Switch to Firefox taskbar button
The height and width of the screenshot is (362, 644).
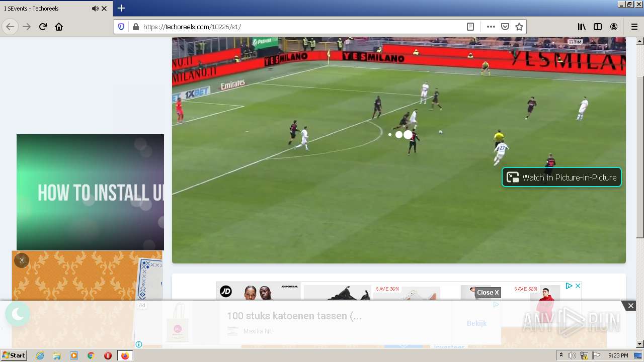click(125, 355)
